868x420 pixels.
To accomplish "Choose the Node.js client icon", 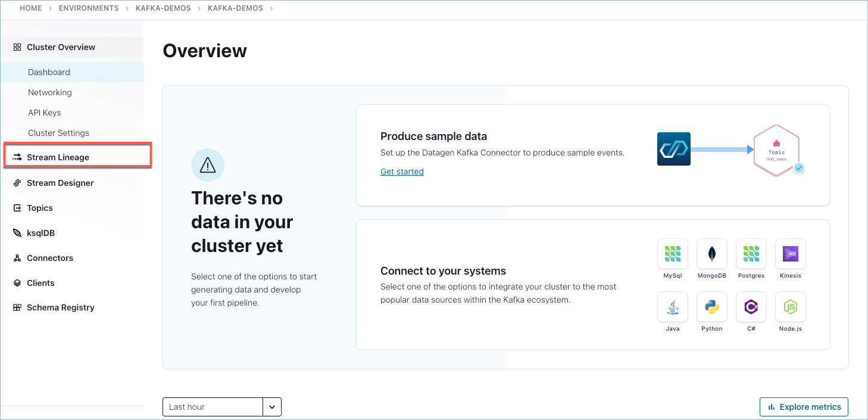I will (790, 307).
